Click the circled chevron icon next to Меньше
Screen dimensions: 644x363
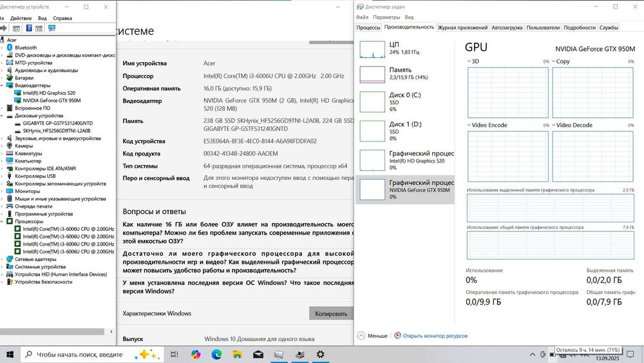click(361, 335)
